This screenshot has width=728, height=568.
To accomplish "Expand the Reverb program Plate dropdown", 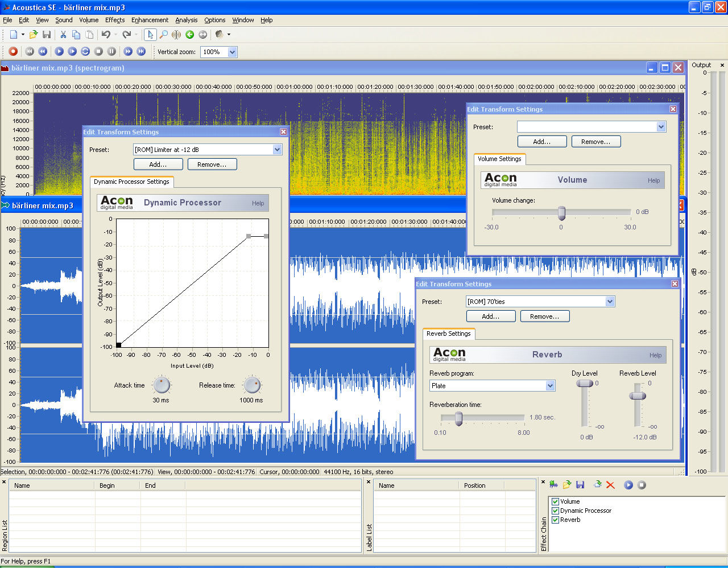I will click(550, 386).
